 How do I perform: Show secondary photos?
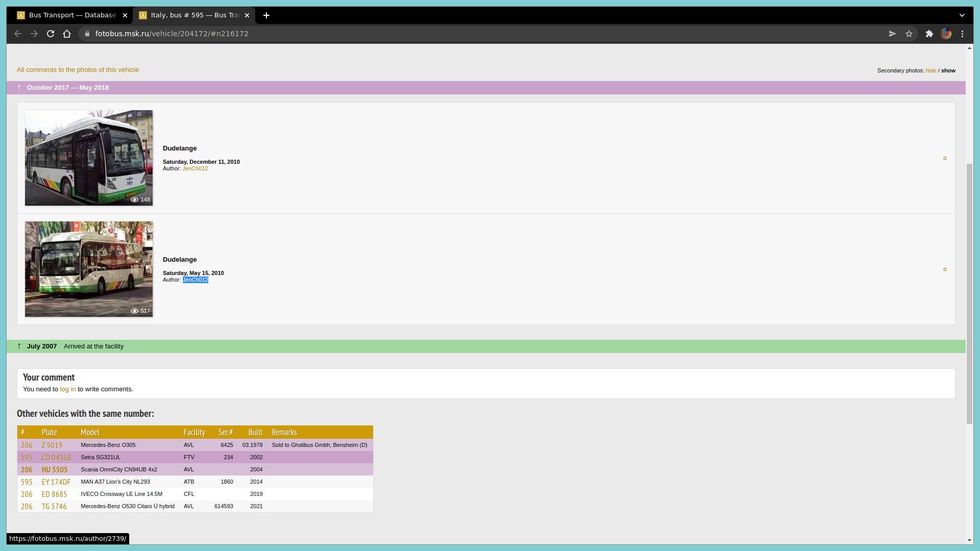[x=948, y=70]
